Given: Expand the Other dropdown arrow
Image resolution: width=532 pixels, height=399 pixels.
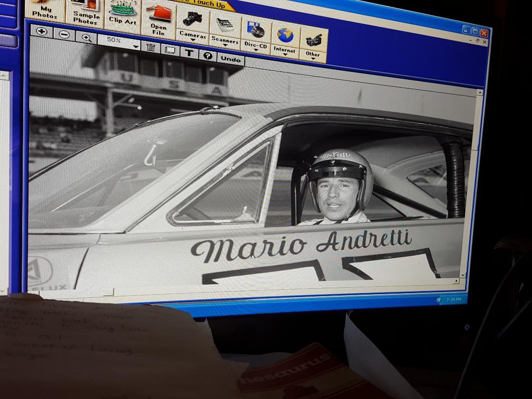Looking at the screenshot, I should [x=313, y=59].
